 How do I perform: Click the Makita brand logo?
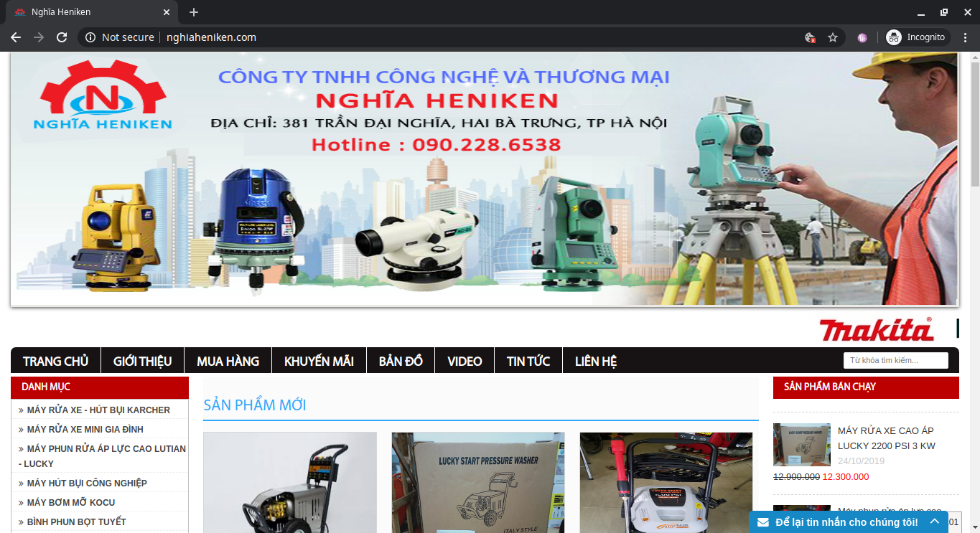(x=877, y=329)
